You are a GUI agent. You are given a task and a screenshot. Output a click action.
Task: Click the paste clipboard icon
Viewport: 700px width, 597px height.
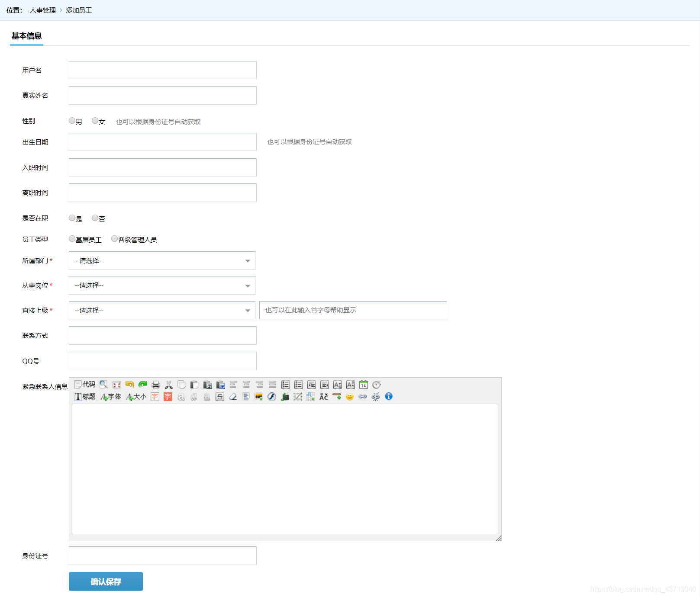point(195,385)
